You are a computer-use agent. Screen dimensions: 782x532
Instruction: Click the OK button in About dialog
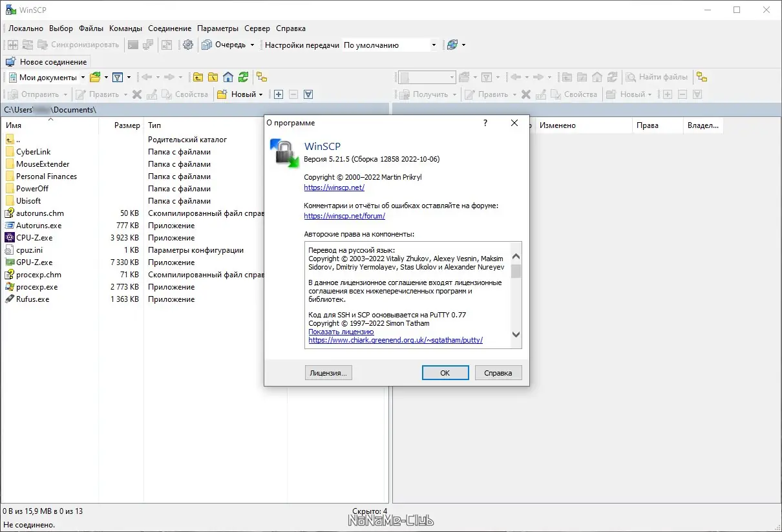[445, 372]
